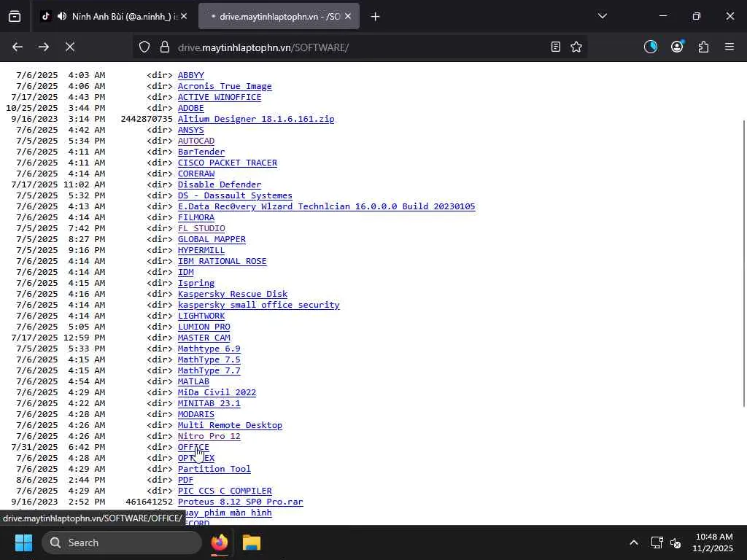Open the ADOBE folder
Screen dimensions: 747x560
[190, 108]
